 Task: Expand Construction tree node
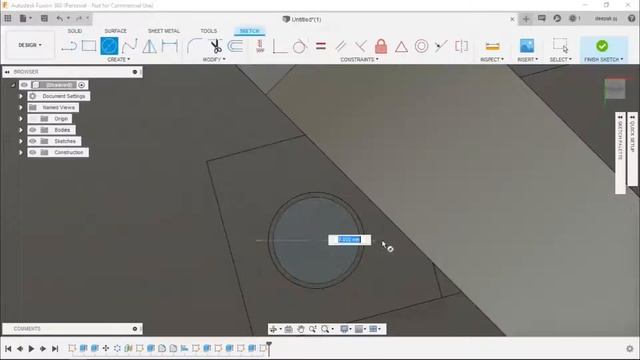tap(21, 152)
